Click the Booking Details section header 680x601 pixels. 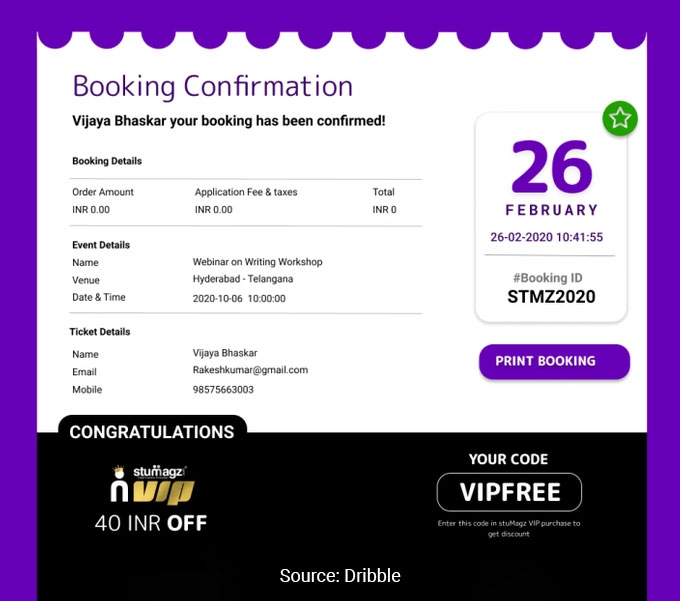[x=107, y=161]
